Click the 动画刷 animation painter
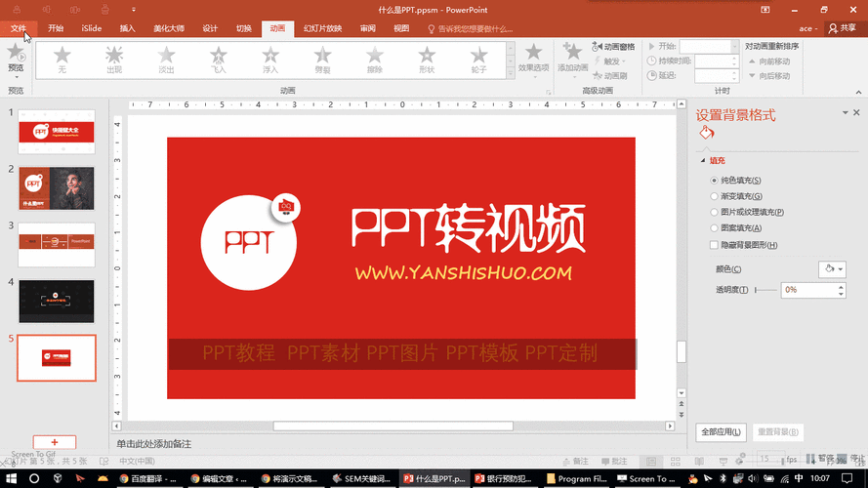Image resolution: width=868 pixels, height=488 pixels. [x=609, y=76]
